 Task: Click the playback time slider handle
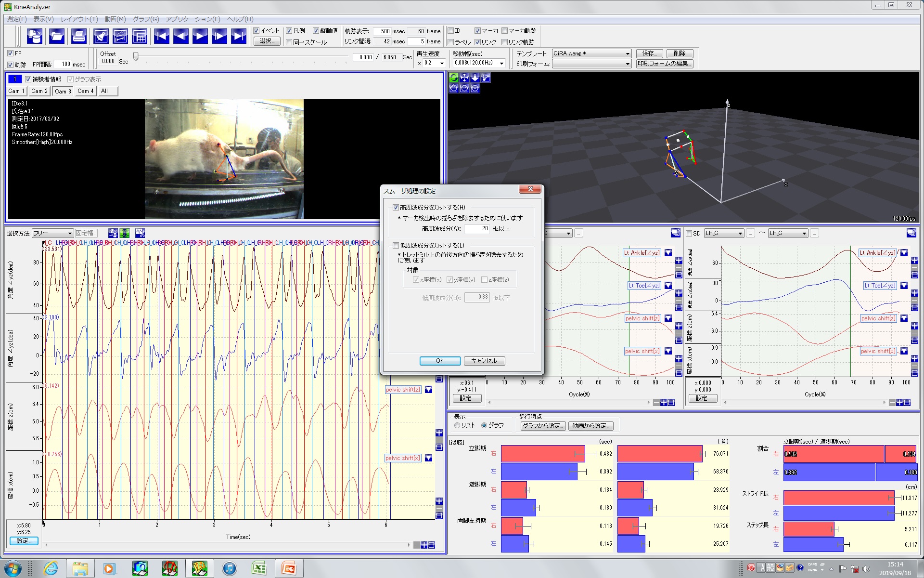pyautogui.click(x=136, y=57)
